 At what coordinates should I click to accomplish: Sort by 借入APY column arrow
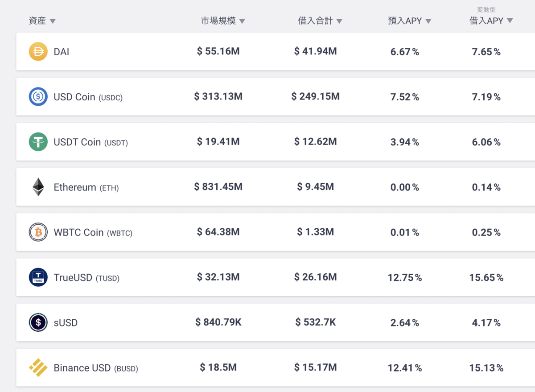[510, 21]
